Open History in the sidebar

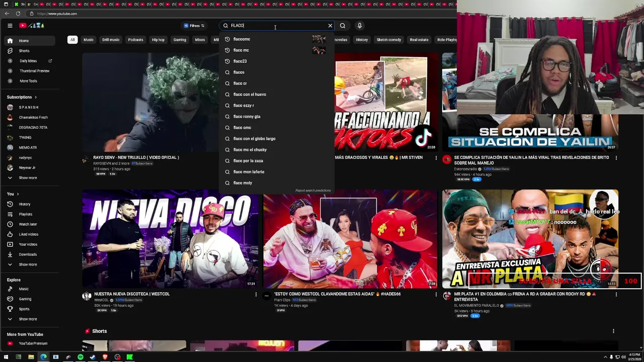(31, 204)
